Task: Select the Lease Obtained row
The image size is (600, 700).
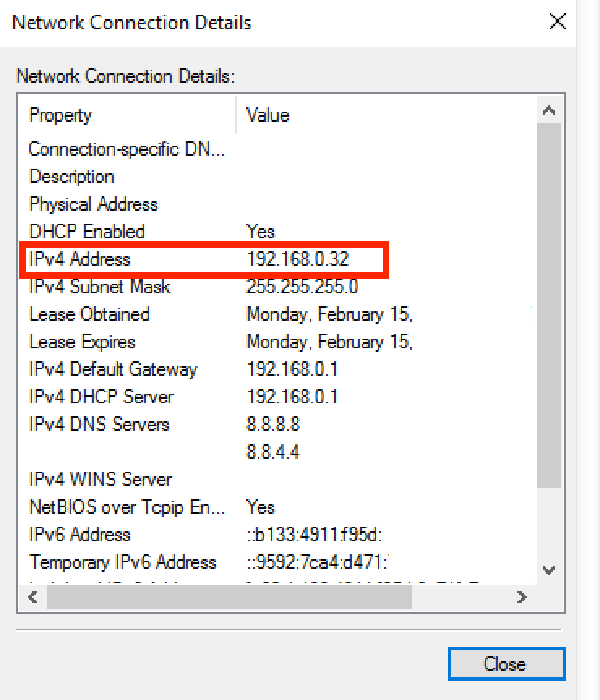Action: 162,314
